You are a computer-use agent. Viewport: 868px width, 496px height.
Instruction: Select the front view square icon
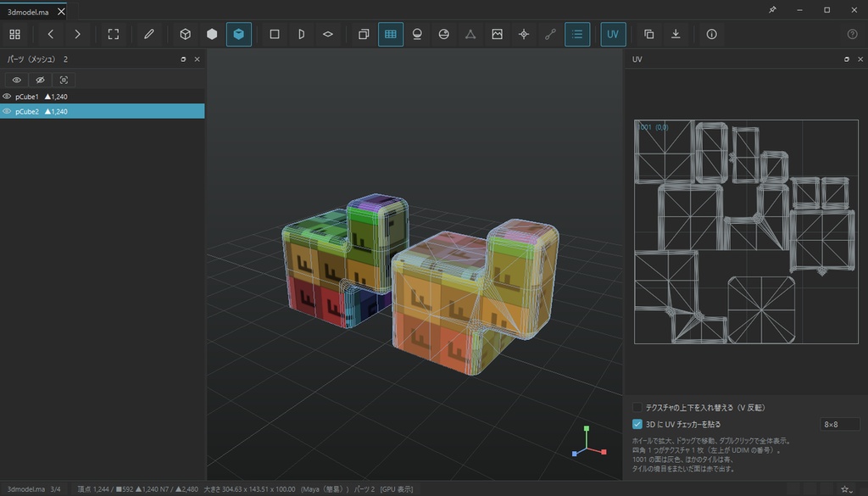[275, 34]
